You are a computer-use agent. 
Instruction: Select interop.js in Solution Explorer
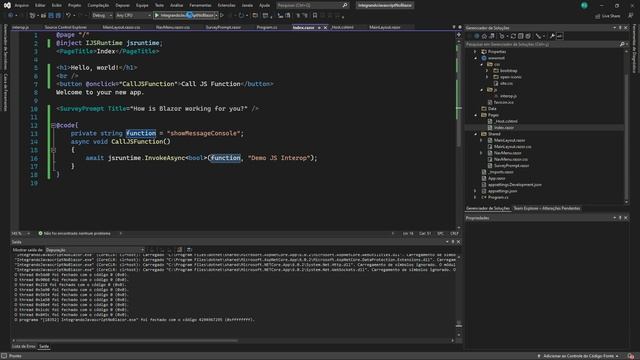point(508,96)
